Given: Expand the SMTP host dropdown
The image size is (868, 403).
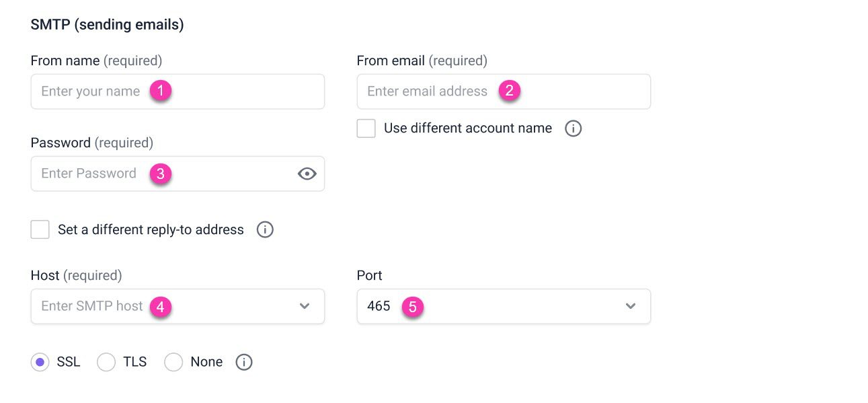Looking at the screenshot, I should 304,306.
